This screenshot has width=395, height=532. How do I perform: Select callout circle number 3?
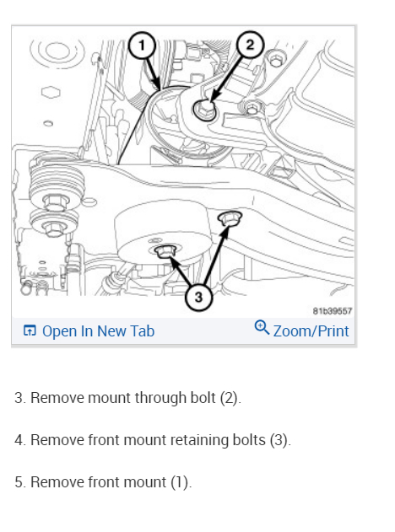(x=198, y=297)
